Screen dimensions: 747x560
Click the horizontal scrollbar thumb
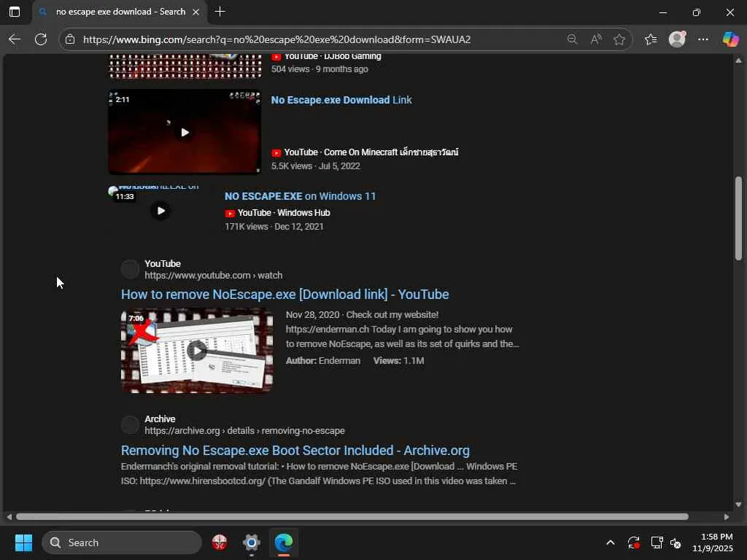coord(352,517)
